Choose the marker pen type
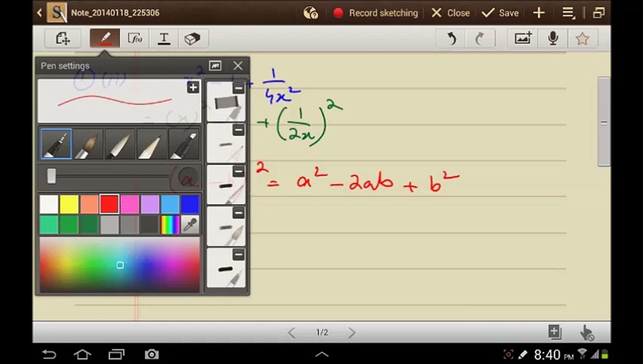This screenshot has width=643, height=364. click(x=184, y=144)
